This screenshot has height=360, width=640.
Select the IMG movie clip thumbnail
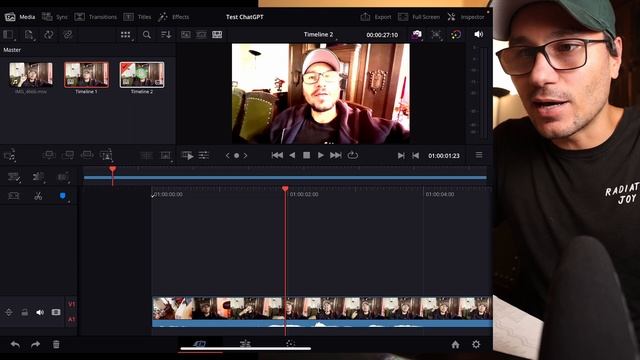coord(31,75)
